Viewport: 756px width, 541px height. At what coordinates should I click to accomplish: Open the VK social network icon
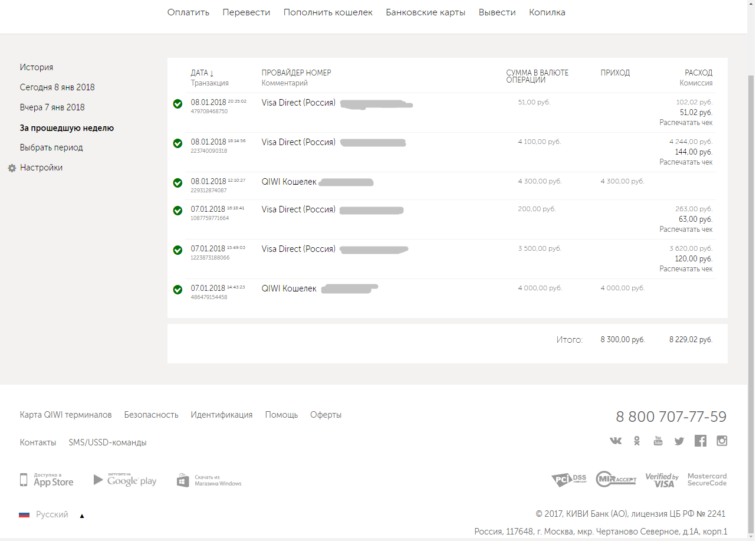pyautogui.click(x=616, y=441)
